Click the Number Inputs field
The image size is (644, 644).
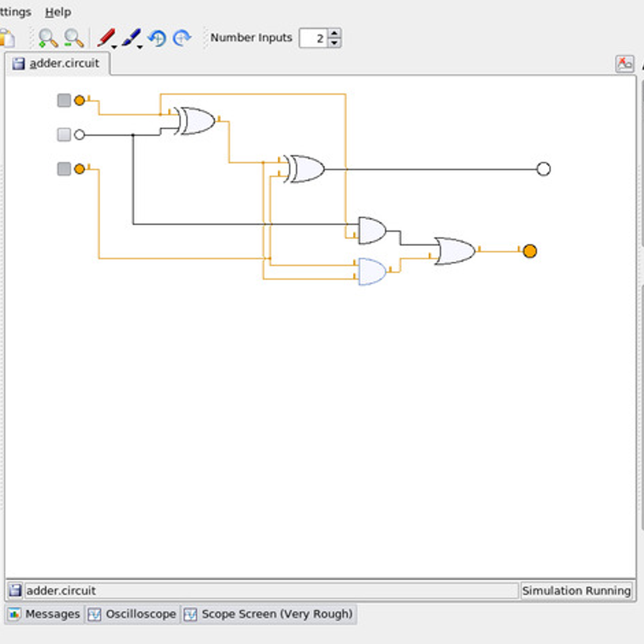[x=313, y=38]
